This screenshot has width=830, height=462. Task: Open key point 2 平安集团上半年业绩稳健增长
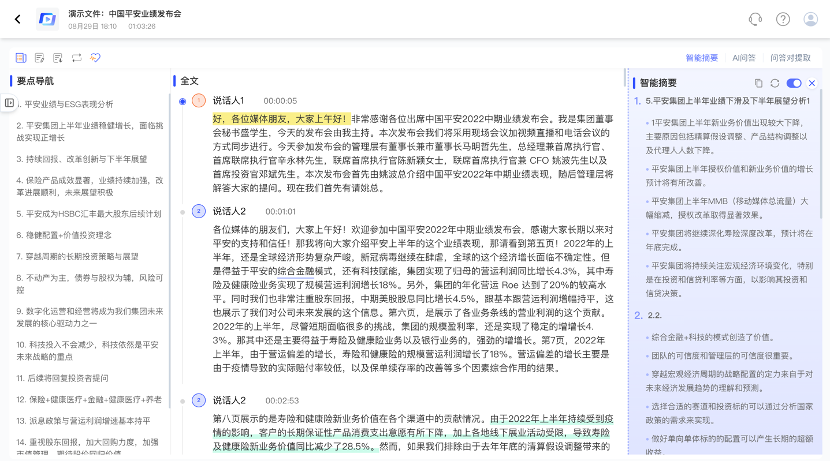pyautogui.click(x=89, y=131)
